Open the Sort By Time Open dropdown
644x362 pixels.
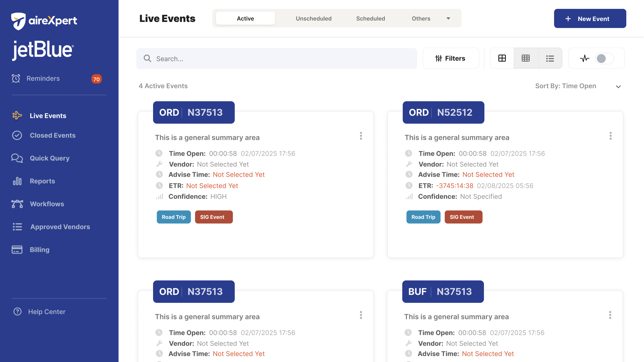(578, 86)
